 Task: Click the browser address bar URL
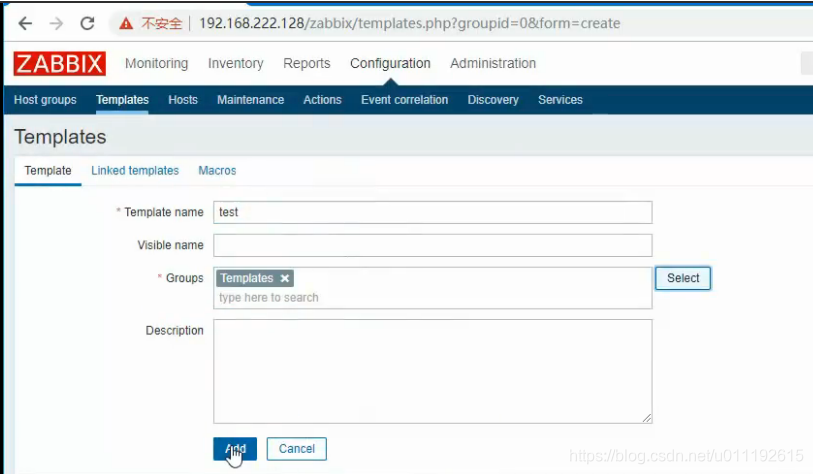(410, 23)
